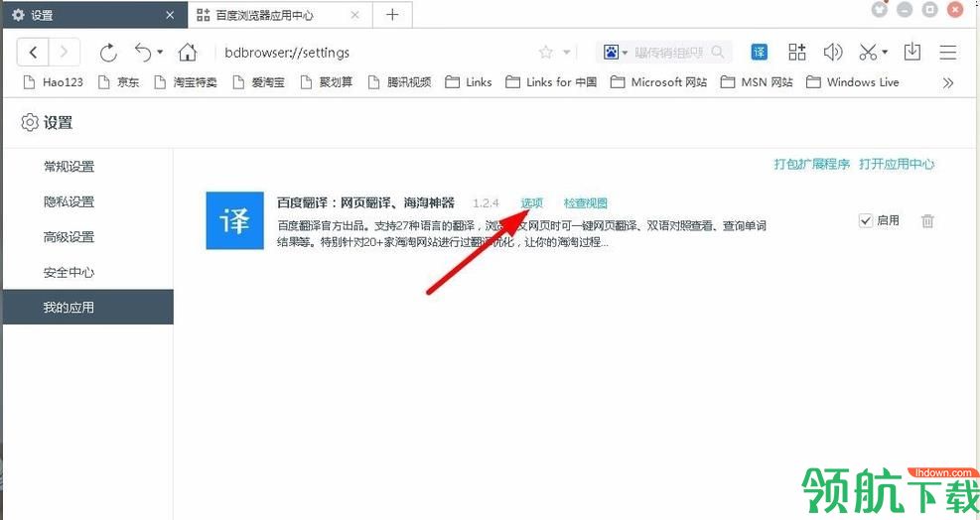Select 隐私设置 in the sidebar

tap(88, 201)
